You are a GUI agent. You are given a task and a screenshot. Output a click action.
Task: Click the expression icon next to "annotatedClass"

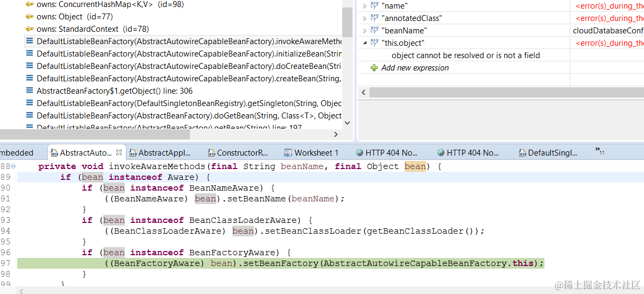click(x=374, y=18)
